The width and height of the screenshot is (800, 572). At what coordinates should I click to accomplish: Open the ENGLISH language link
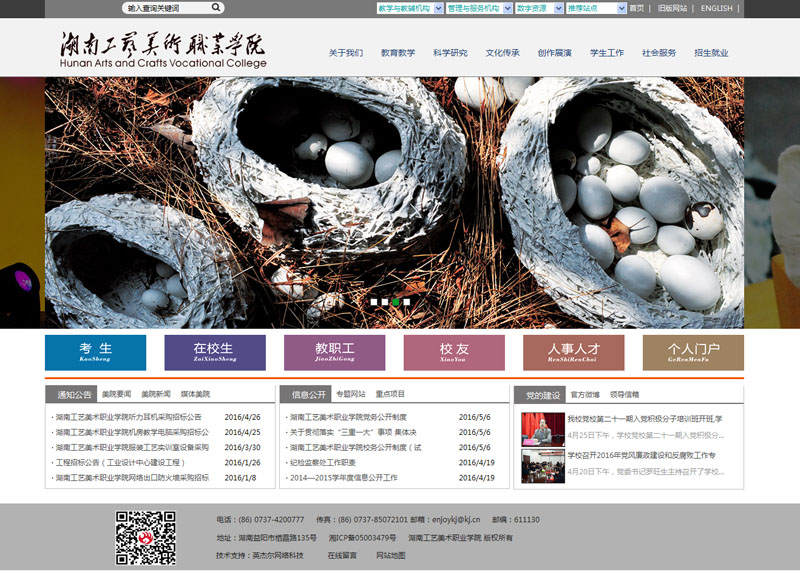(x=716, y=8)
